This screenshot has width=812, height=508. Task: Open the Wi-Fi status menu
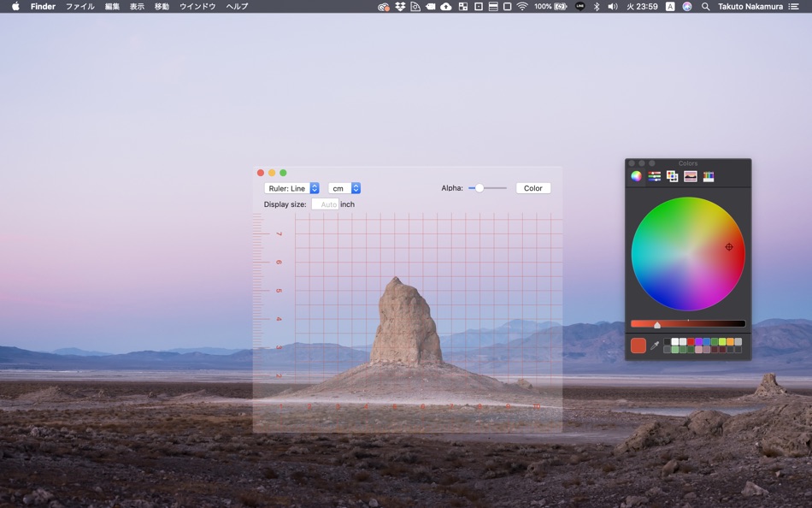522,6
